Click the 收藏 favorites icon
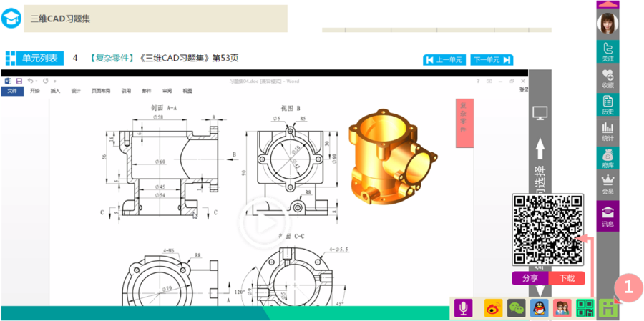Screen dimensions: 644x321 [x=608, y=79]
